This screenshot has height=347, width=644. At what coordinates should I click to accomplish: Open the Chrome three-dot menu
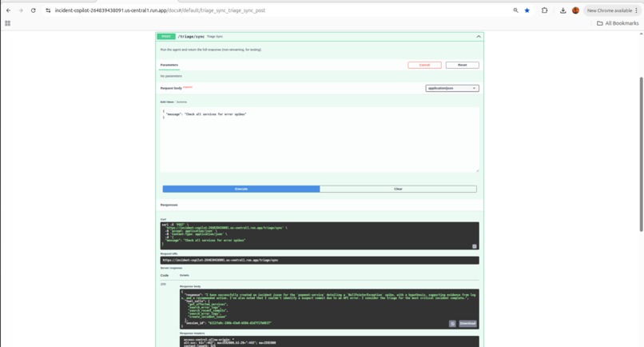637,10
